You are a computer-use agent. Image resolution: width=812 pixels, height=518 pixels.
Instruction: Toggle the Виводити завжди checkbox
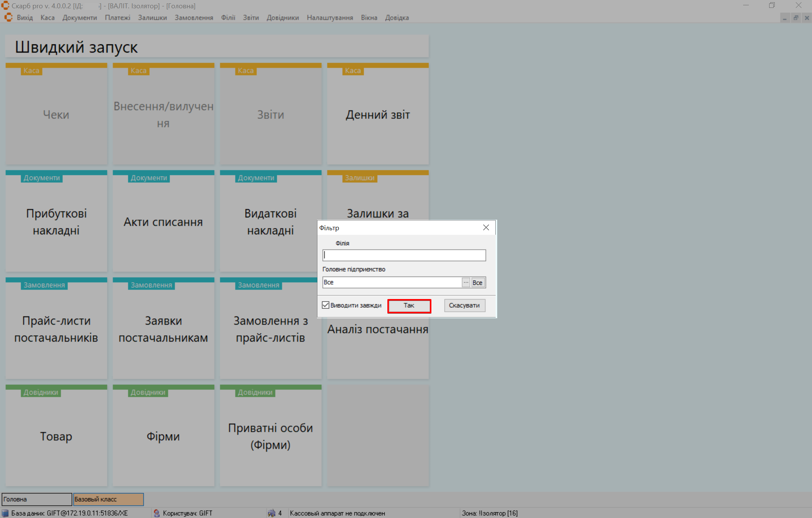click(326, 305)
